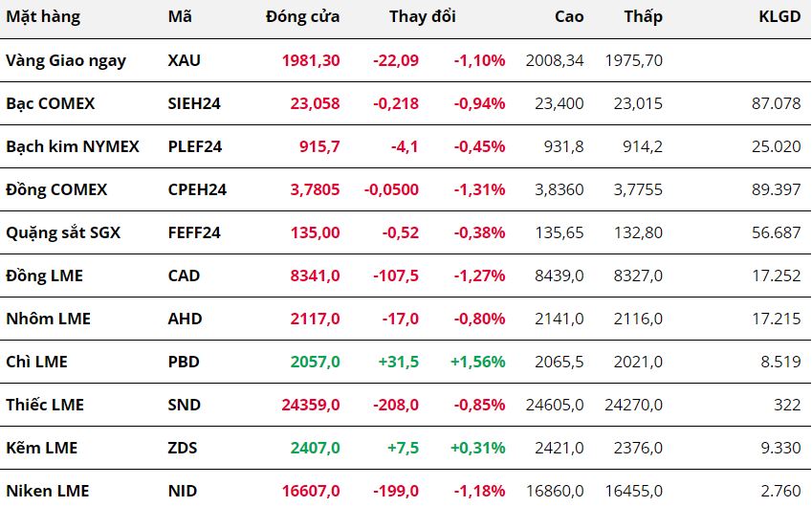This screenshot has height=507, width=812.
Task: Click the Quặng sắt SGX entry
Action: [63, 232]
